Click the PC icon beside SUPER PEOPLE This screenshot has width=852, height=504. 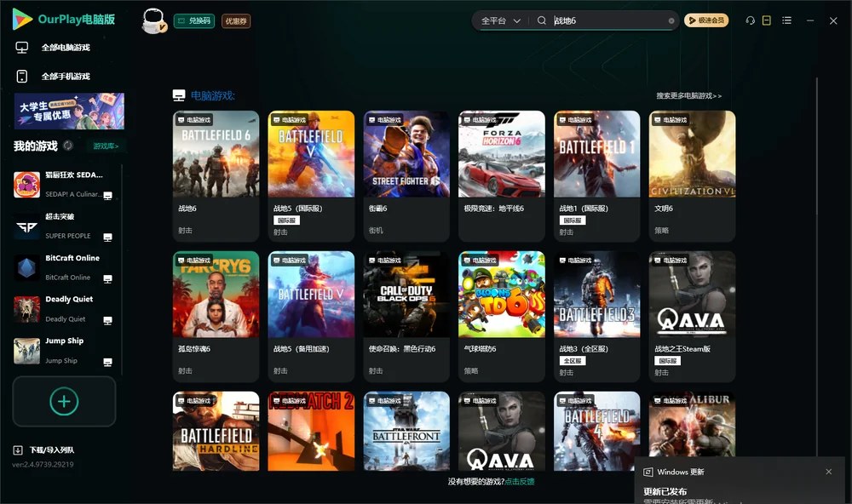107,238
